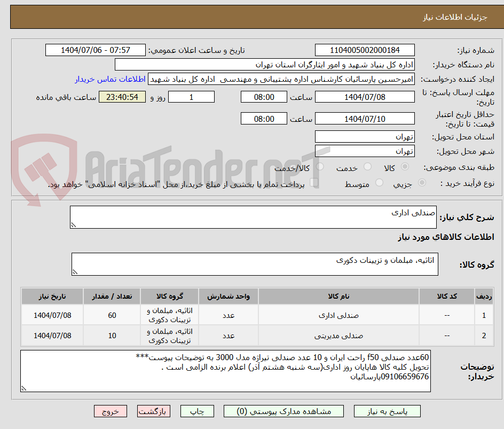The height and width of the screenshot is (429, 504).
Task: Click the 'شرح کلی نیاز' text area
Action: pos(253,217)
